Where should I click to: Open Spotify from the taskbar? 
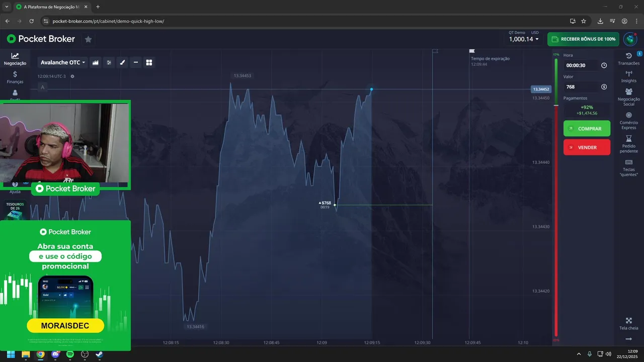[70, 354]
